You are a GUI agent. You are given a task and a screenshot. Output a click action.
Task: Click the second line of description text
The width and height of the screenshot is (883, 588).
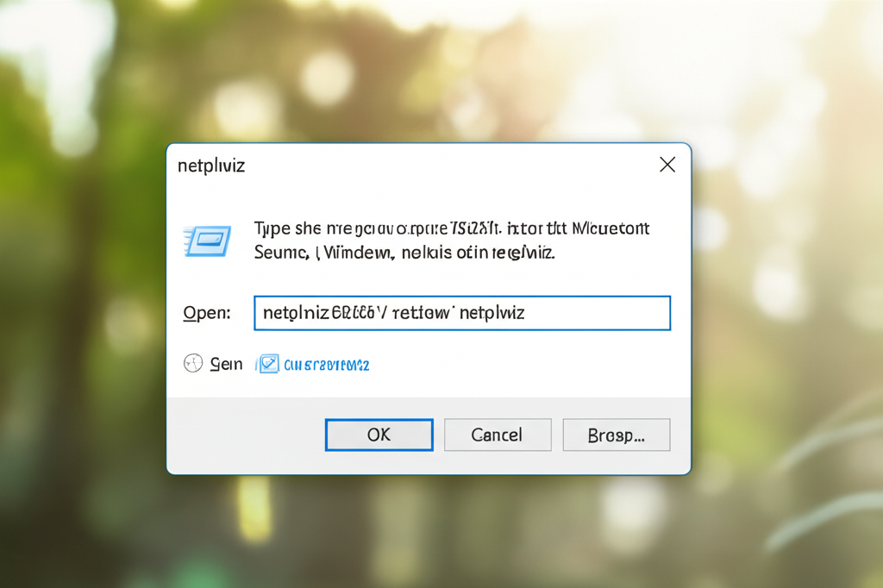(404, 253)
